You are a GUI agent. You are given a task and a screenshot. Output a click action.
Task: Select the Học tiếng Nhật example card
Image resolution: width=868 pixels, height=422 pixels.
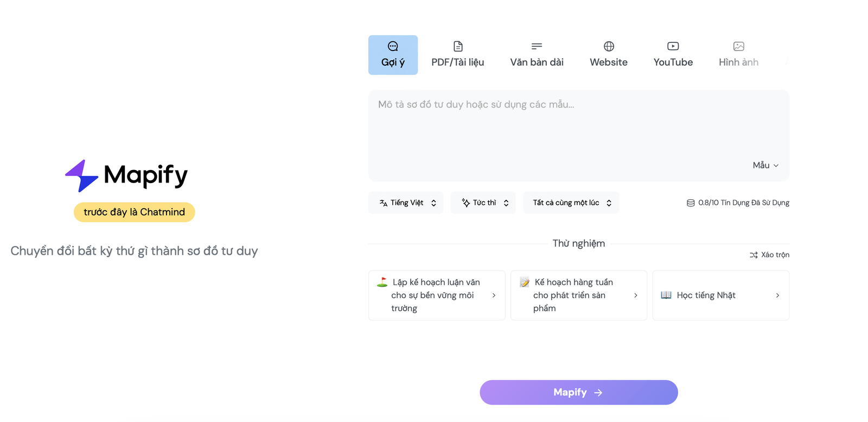720,295
